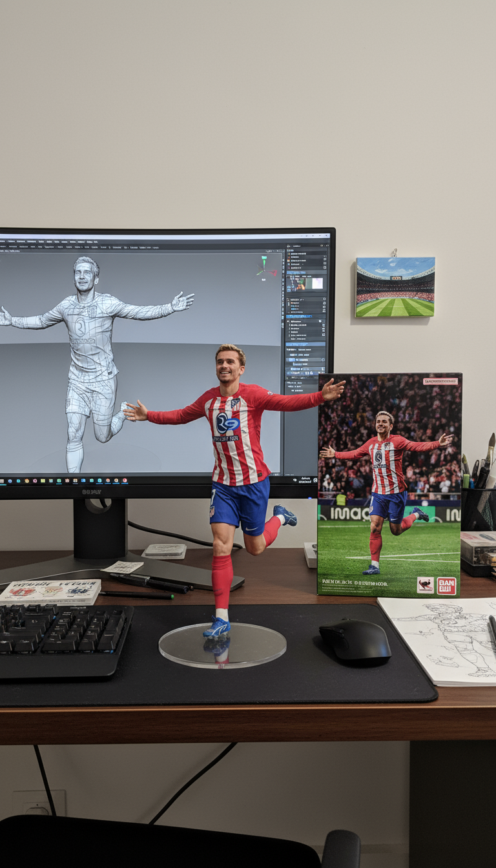Toggle the visibility box on the first row of the second list

pyautogui.click(x=323, y=300)
